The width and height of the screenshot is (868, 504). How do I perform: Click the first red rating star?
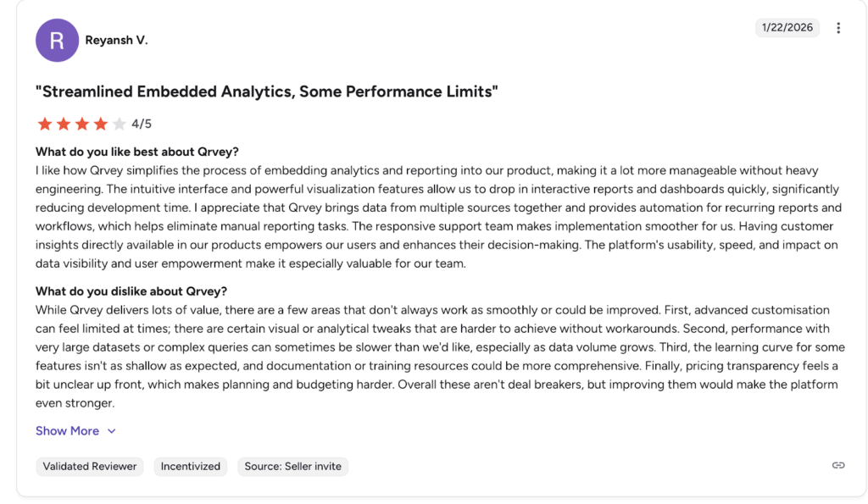45,125
